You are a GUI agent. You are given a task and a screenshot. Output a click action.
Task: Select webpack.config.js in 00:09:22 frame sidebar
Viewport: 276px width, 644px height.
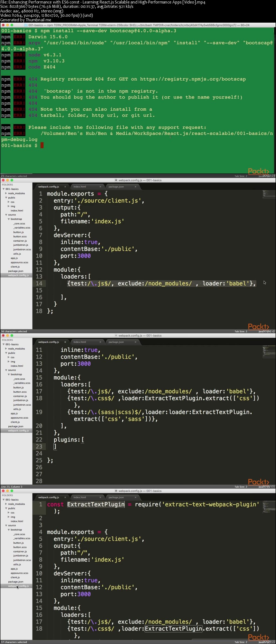(18, 586)
